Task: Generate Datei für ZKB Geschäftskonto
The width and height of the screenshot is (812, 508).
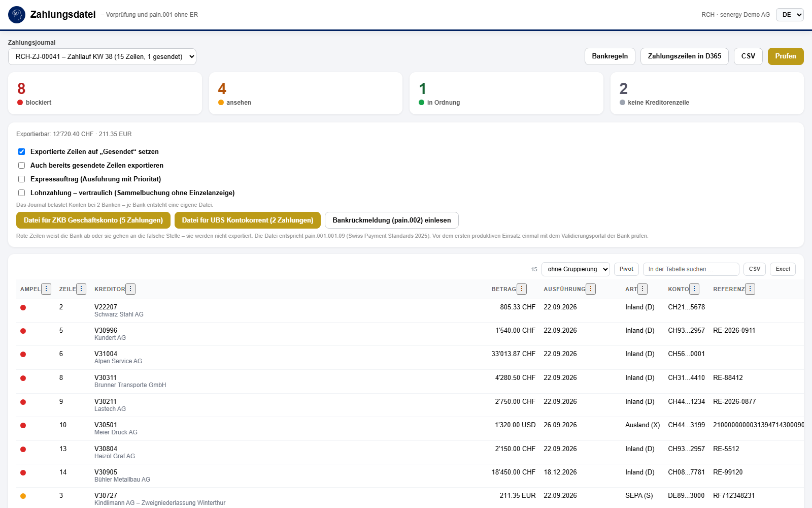Action: [x=93, y=220]
